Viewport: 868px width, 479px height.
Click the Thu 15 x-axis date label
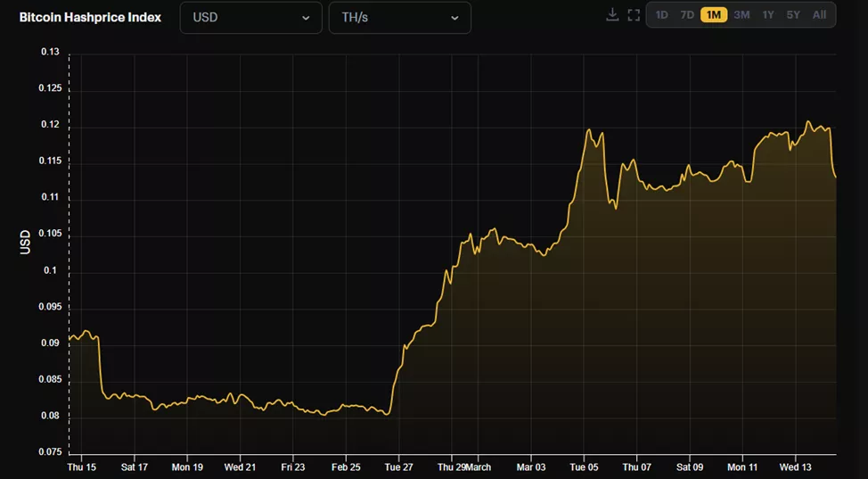tap(82, 467)
